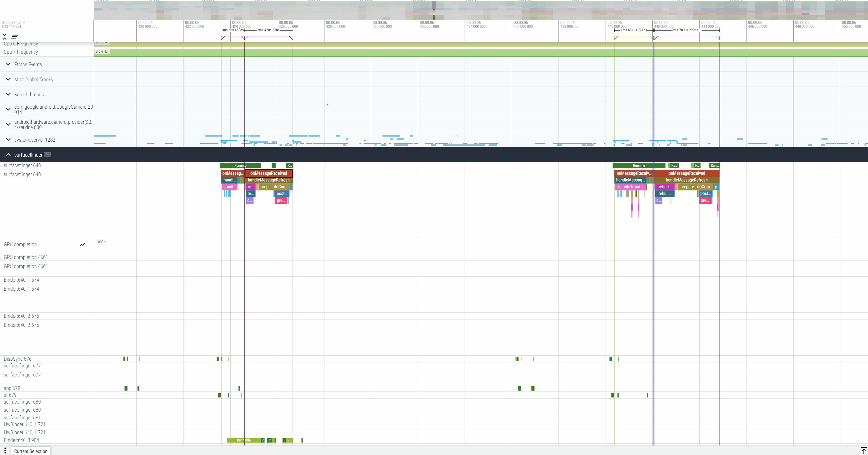Click the 2ms 42us 83ns duration label

(268, 30)
